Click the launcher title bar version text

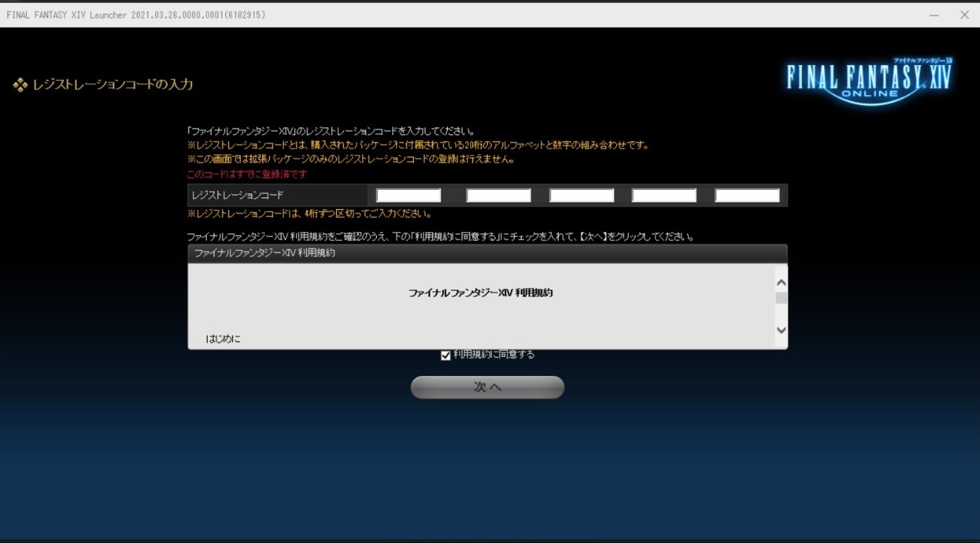135,15
